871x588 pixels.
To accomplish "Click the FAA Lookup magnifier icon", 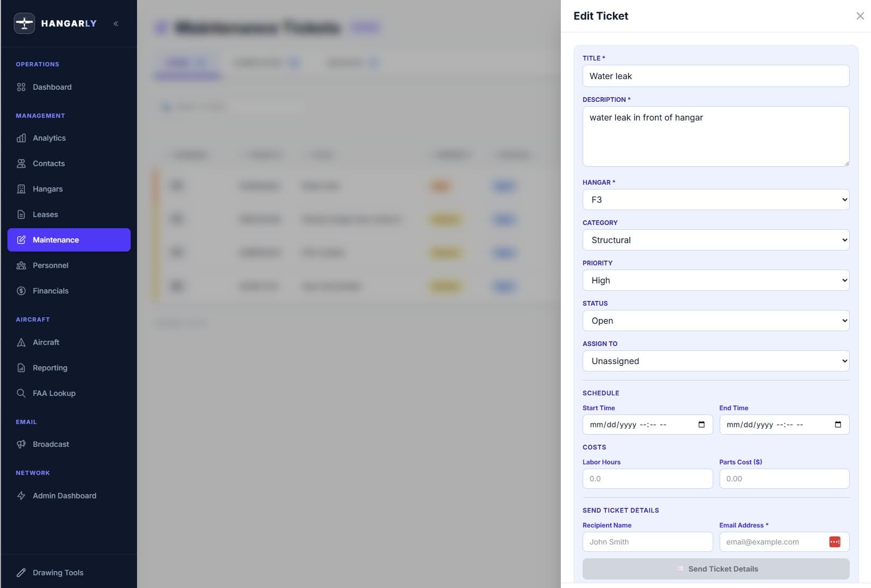I will (21, 393).
